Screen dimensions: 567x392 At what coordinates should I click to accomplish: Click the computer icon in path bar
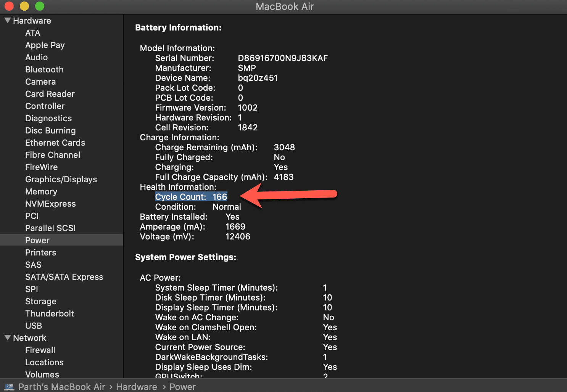(9, 387)
